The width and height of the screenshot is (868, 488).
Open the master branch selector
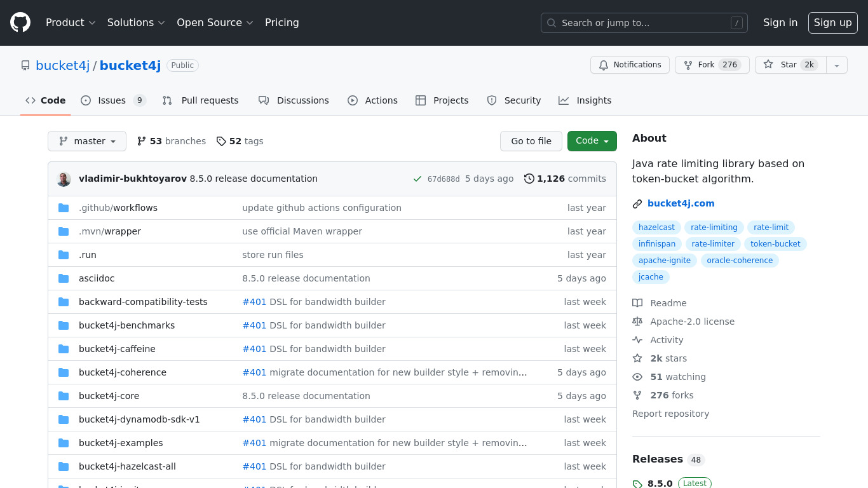[x=87, y=141]
